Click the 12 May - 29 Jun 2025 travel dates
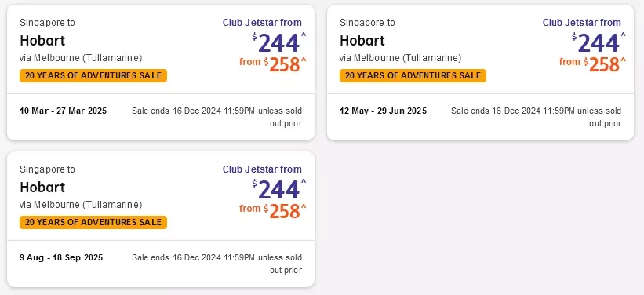The height and width of the screenshot is (295, 644). pyautogui.click(x=384, y=111)
